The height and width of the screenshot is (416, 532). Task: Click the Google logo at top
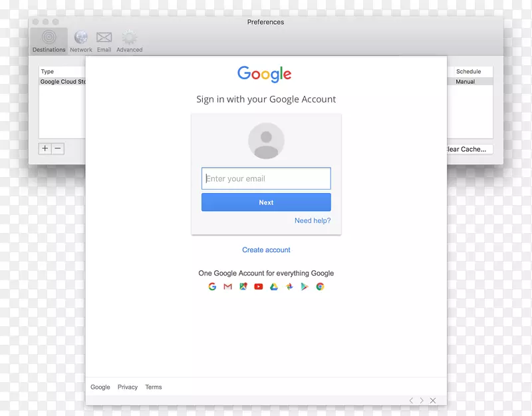pos(264,74)
